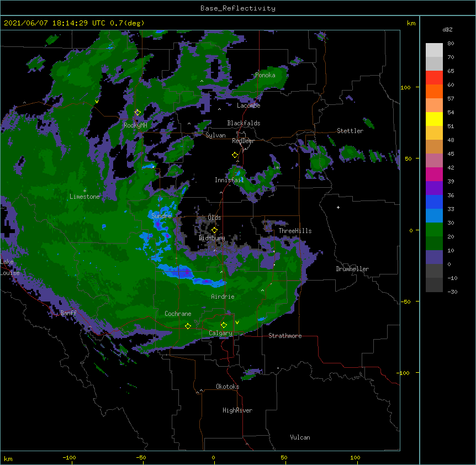This screenshot has height=465, width=476.
Task: Select the green 20-30 dBZ legend swatch
Action: click(x=434, y=230)
